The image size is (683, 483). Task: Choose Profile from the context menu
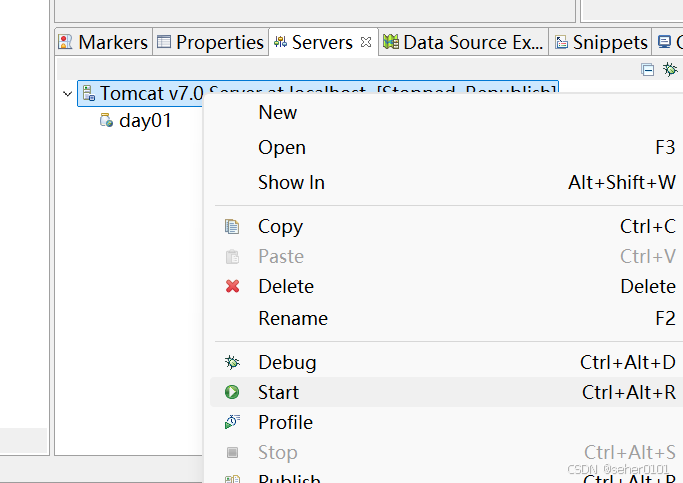click(445, 422)
